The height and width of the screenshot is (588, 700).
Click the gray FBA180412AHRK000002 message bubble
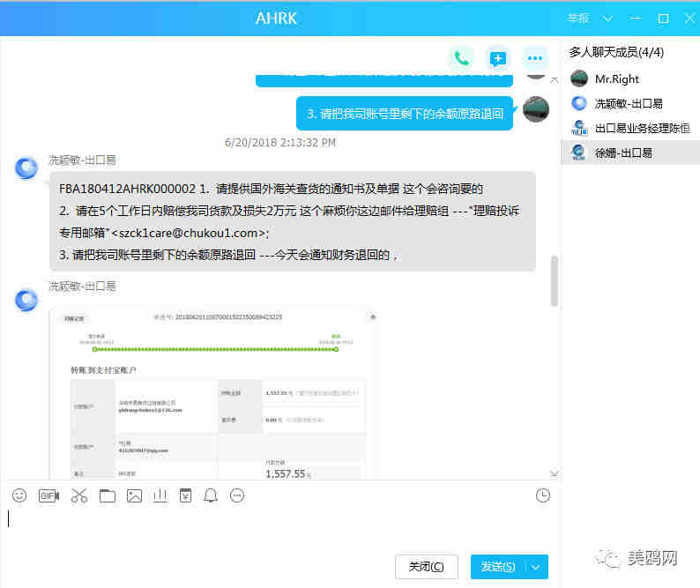[293, 221]
